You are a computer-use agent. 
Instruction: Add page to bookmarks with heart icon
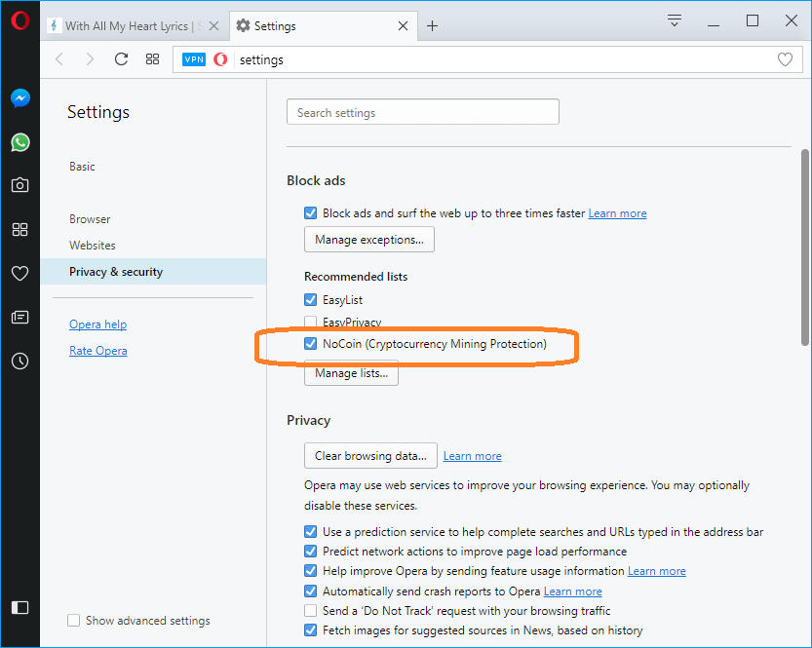pos(785,59)
